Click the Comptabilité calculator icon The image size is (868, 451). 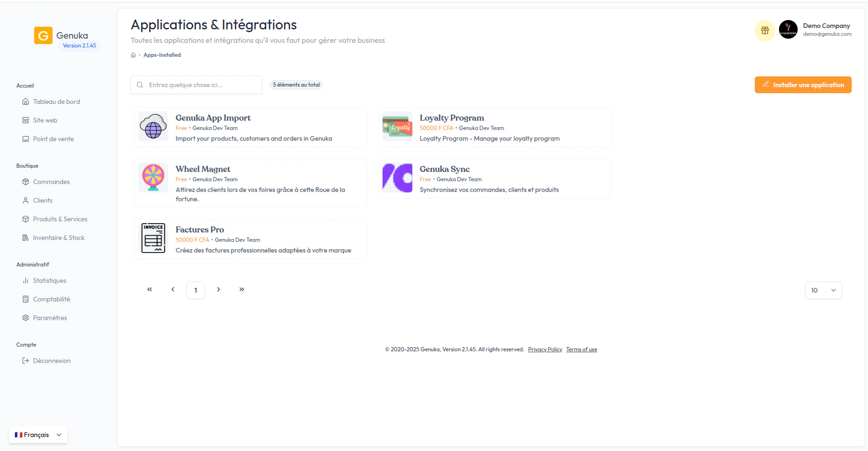(x=26, y=299)
